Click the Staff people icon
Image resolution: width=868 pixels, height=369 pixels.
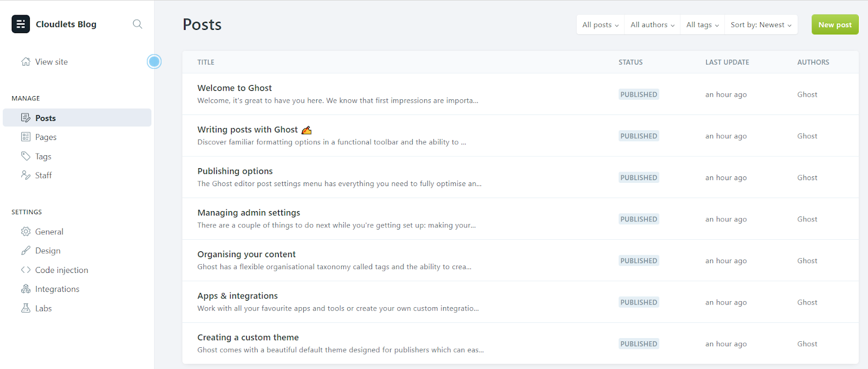pos(25,175)
